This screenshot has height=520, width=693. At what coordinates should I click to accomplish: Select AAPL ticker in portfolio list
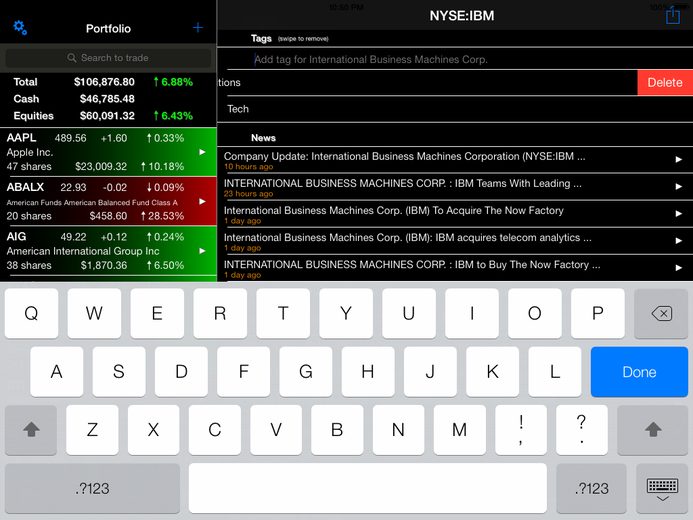21,138
